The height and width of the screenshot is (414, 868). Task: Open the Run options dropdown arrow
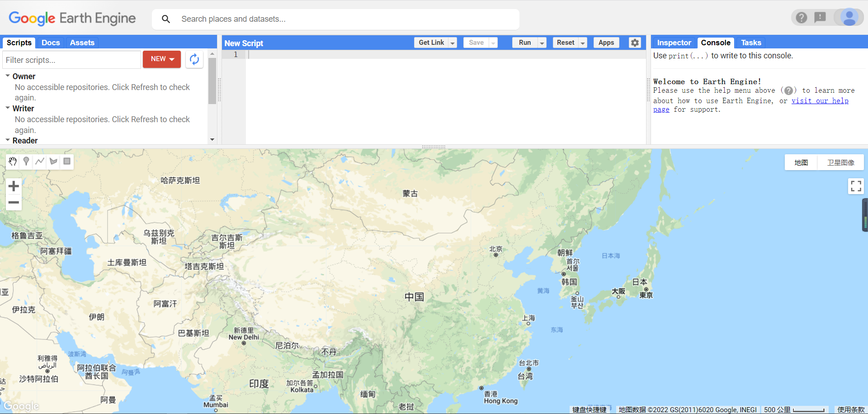(542, 42)
